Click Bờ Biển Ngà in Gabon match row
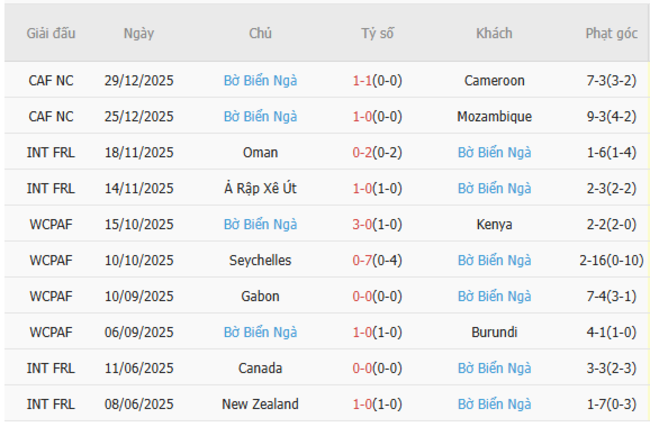650x427 pixels. pos(494,297)
